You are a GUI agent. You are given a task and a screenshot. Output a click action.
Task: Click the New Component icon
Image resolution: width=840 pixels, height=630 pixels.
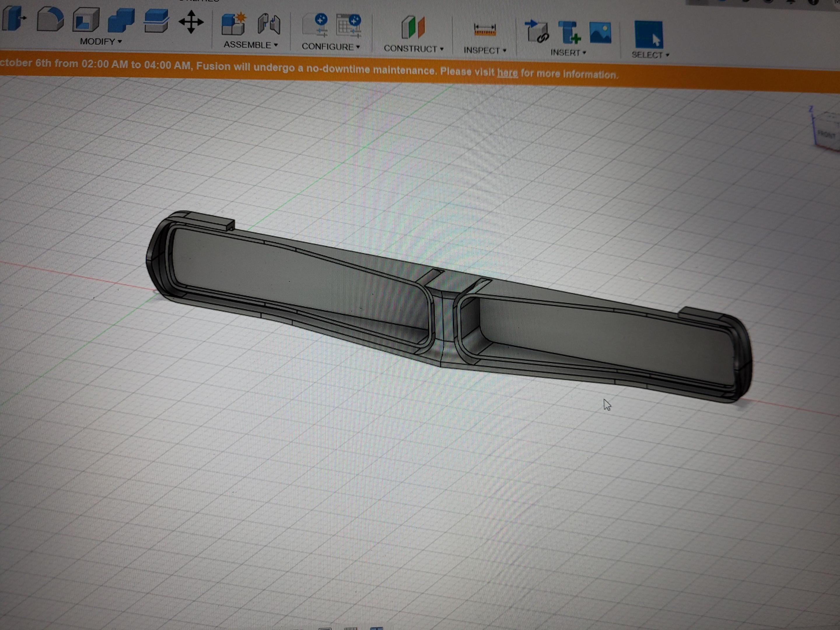point(233,24)
